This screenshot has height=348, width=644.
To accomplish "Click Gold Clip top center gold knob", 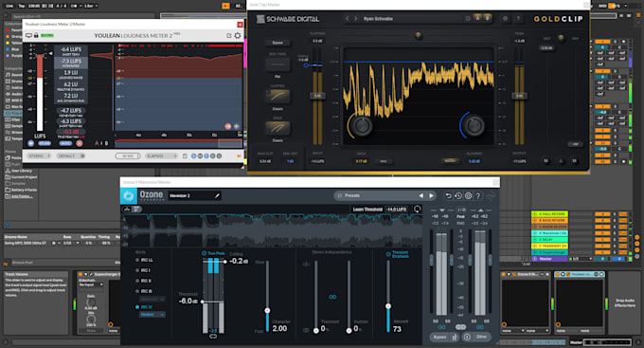I will pyautogui.click(x=418, y=35).
